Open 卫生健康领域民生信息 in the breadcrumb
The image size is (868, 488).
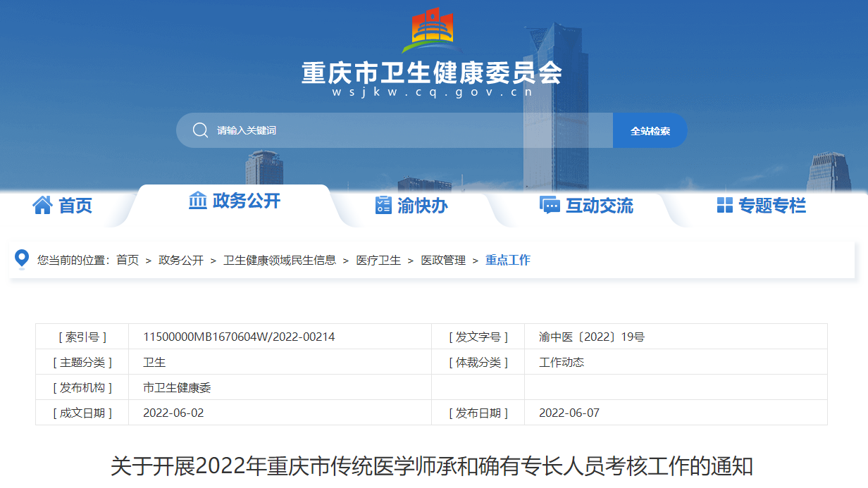(x=280, y=261)
